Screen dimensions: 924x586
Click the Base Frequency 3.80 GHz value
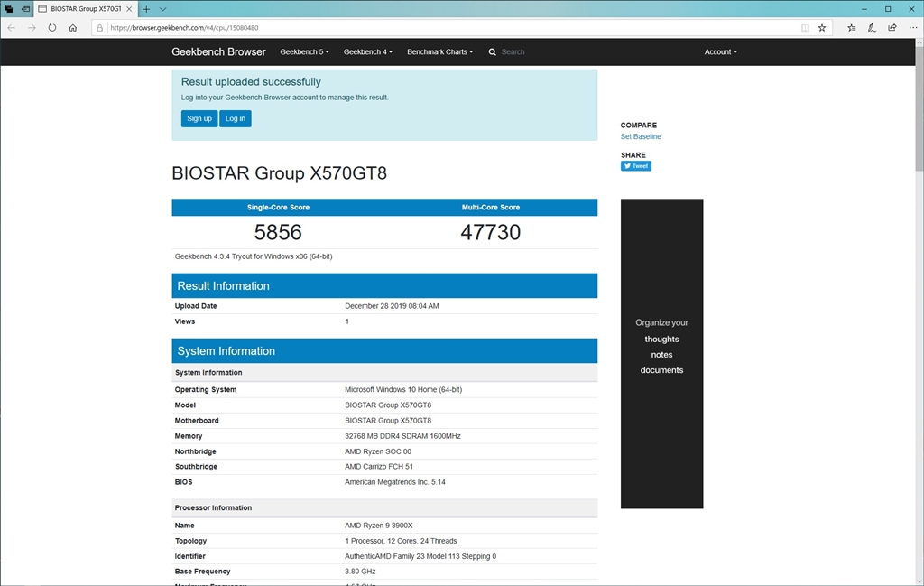pyautogui.click(x=360, y=572)
